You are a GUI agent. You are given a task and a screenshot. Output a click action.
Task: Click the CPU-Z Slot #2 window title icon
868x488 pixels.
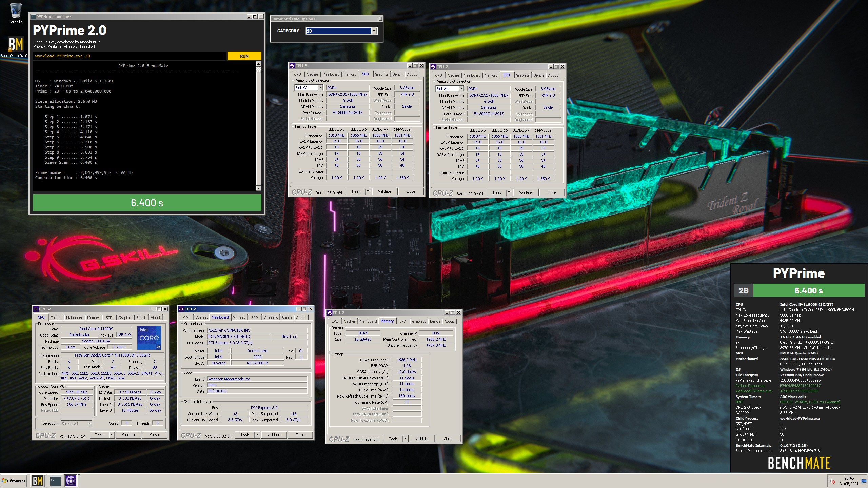292,66
